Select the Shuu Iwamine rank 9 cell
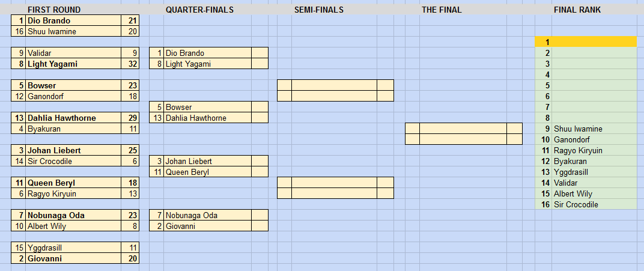644x271 pixels. click(594, 129)
